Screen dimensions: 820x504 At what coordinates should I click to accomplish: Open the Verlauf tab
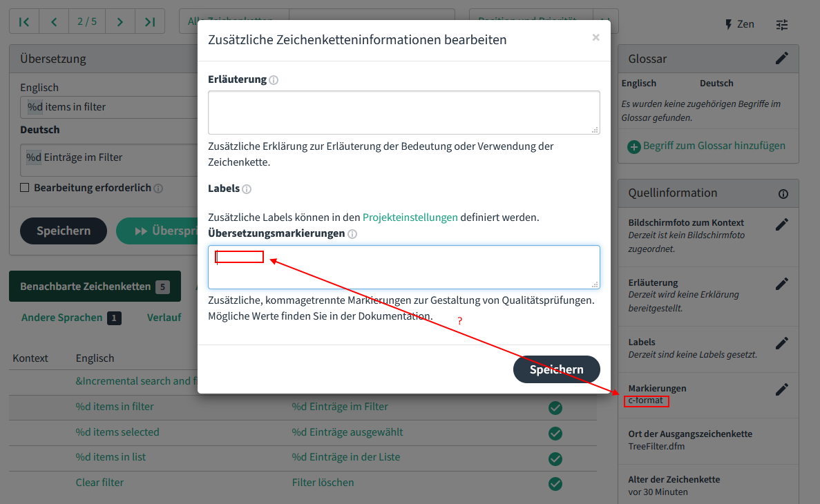pyautogui.click(x=164, y=318)
